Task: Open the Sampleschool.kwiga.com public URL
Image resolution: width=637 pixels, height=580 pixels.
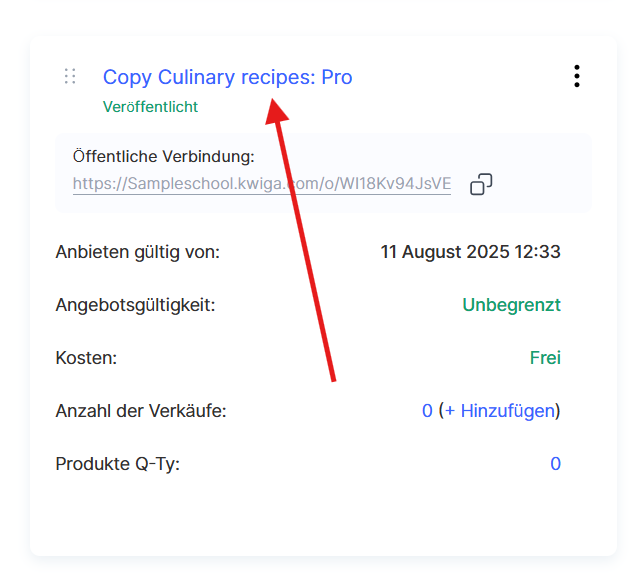Action: [261, 184]
